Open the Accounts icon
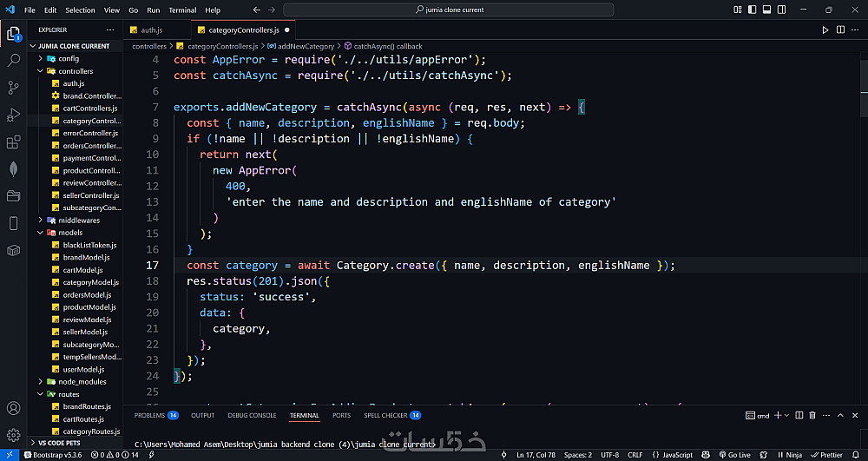868x461 pixels. (13, 407)
